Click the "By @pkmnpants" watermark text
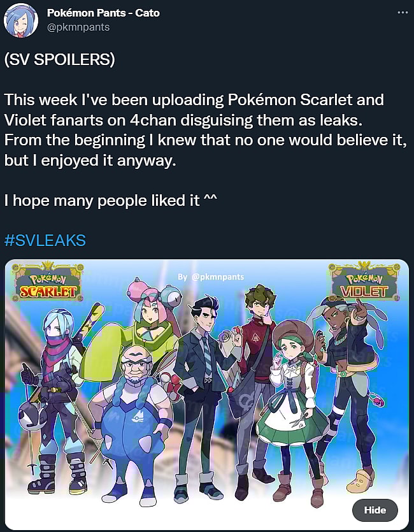The width and height of the screenshot is (414, 532). coord(211,277)
